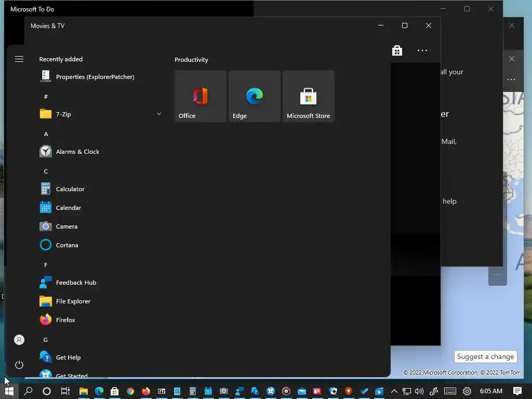Switch to Maps on the taskbar
This screenshot has width=532, height=399.
click(349, 391)
